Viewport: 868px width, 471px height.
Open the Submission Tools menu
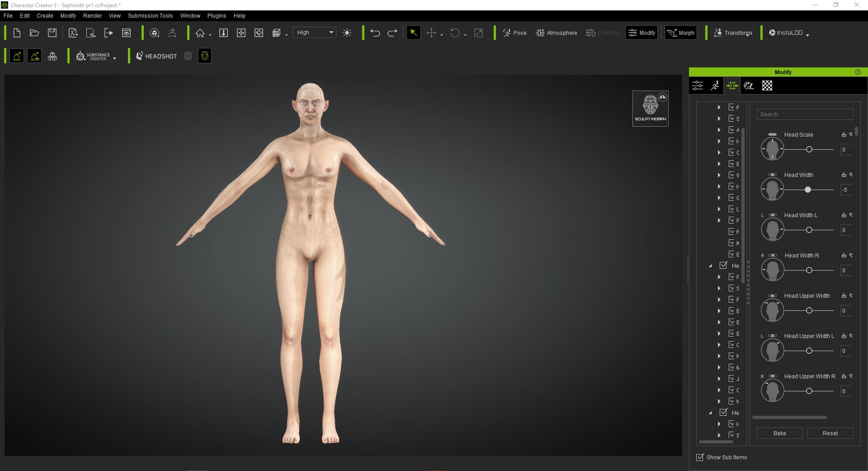click(150, 15)
